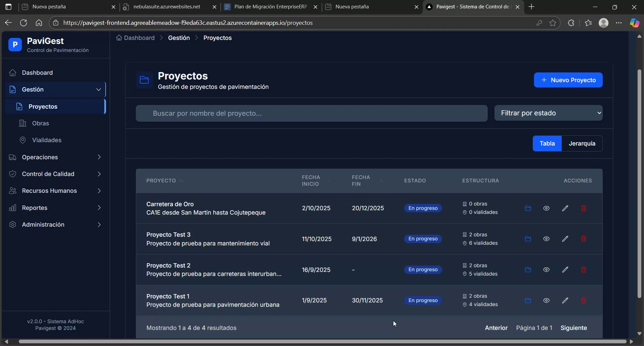Switch to Jerarquía view mode
Screen dimensions: 644x346
click(582, 143)
